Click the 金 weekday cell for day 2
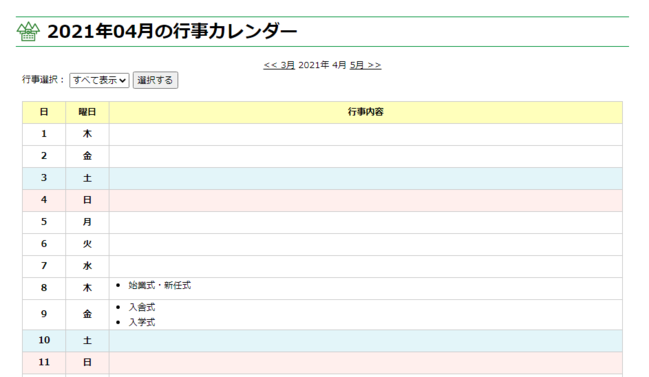 pyautogui.click(x=87, y=156)
